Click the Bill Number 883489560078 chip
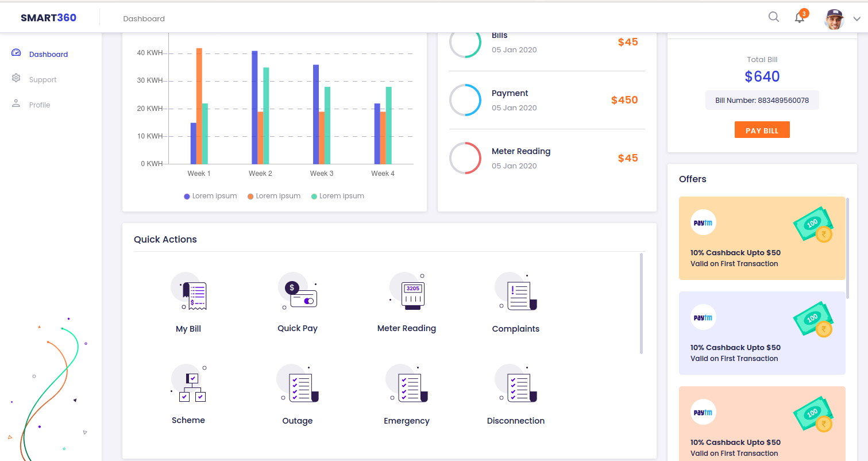The width and height of the screenshot is (868, 461). (762, 100)
